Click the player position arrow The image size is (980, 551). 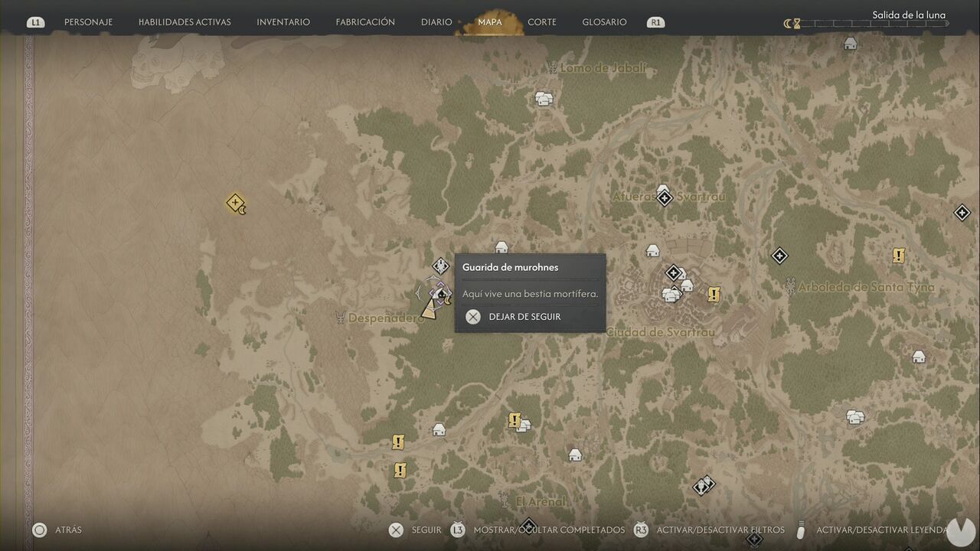[x=429, y=310]
